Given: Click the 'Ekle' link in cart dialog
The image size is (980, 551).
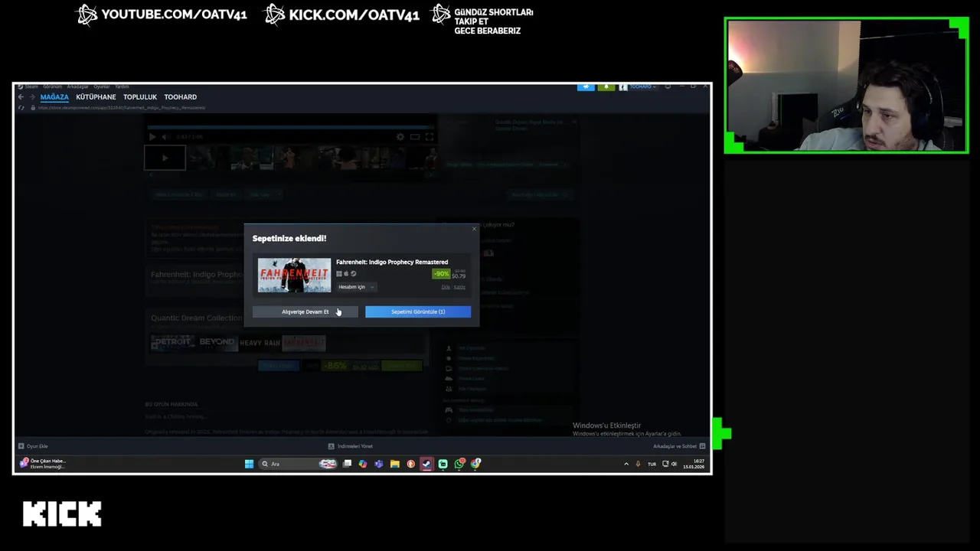Looking at the screenshot, I should tap(446, 287).
